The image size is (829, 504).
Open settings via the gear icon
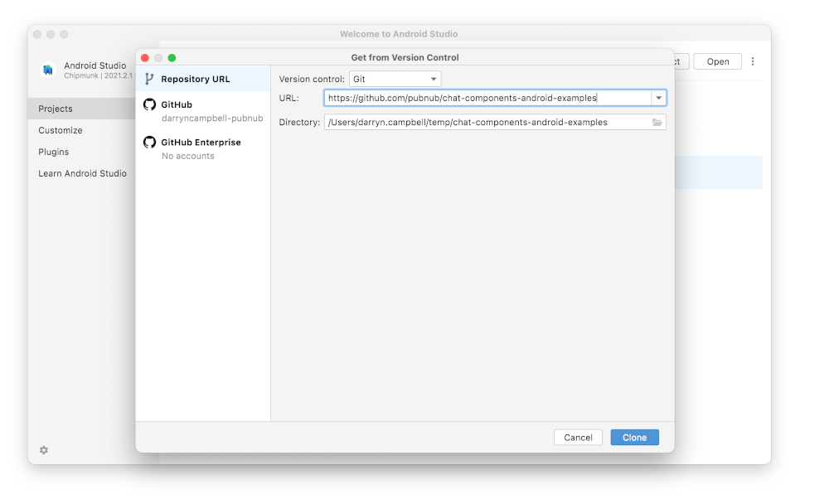click(43, 449)
